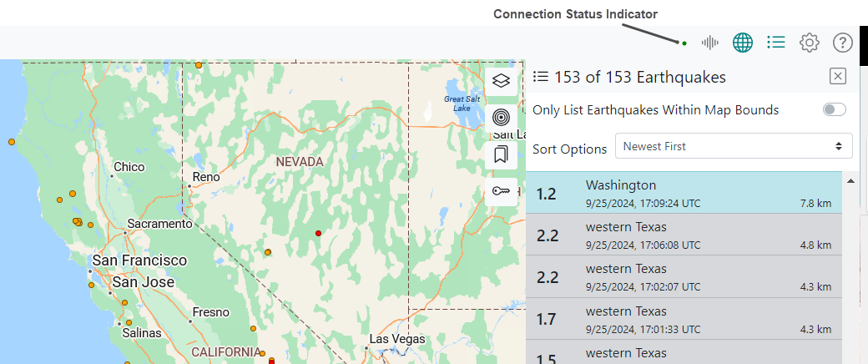Viewport: 868px width, 364px height.
Task: Select the magnitude 1.7 western Texas earthquake
Action: tap(684, 319)
